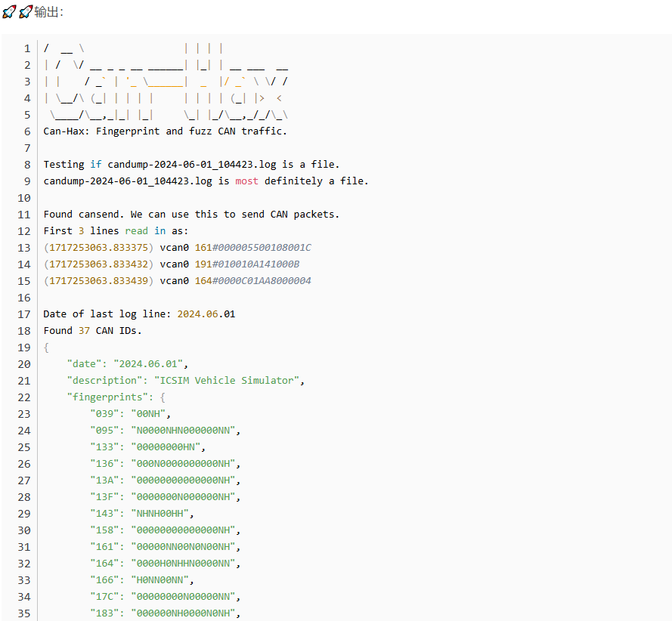Click the "17C" fingerprint key
Viewport: 672px width, 621px height.
pyautogui.click(x=104, y=596)
